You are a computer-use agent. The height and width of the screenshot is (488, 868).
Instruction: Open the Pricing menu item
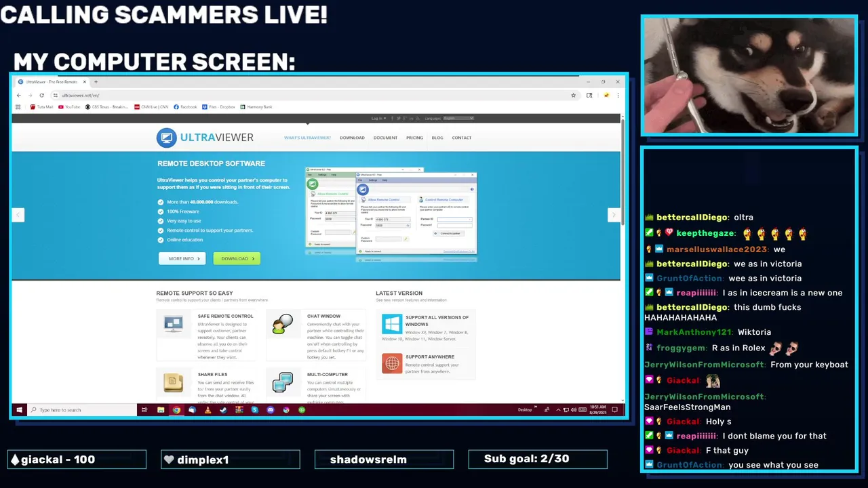click(414, 138)
